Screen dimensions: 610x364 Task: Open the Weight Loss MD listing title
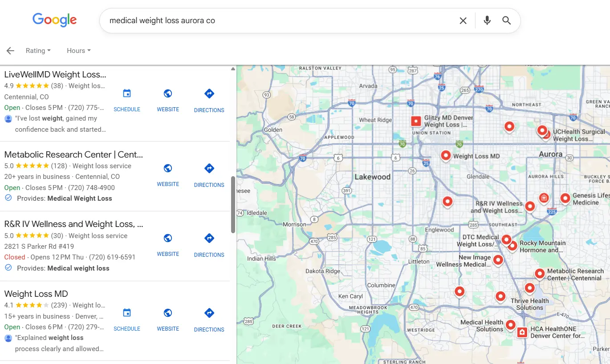[x=36, y=294]
